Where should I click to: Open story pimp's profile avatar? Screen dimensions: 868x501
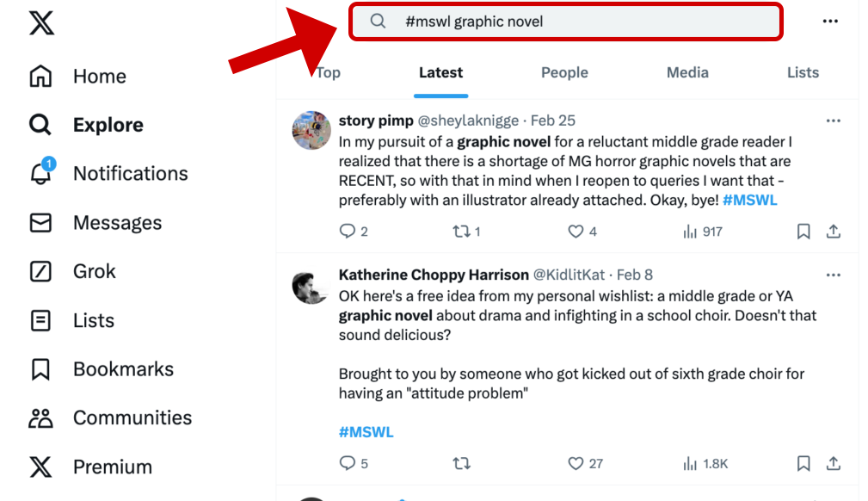coord(311,130)
